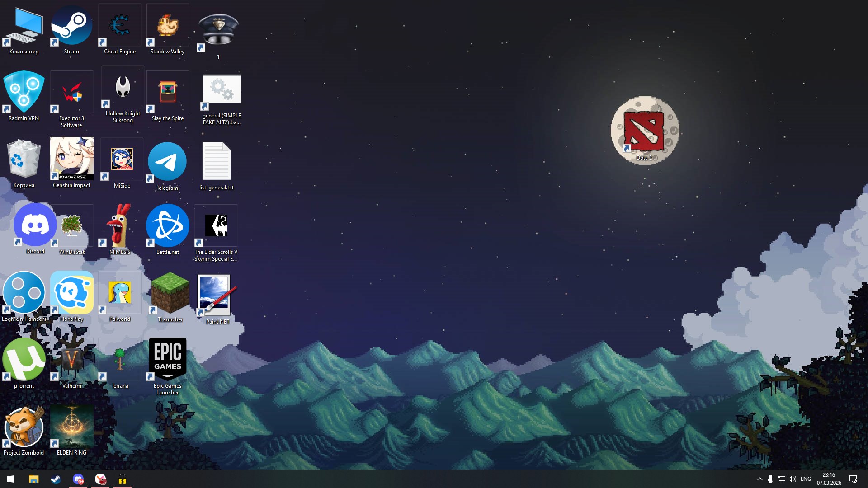Click the Dota 2 icon on the moon
868x488 pixels.
(644, 132)
